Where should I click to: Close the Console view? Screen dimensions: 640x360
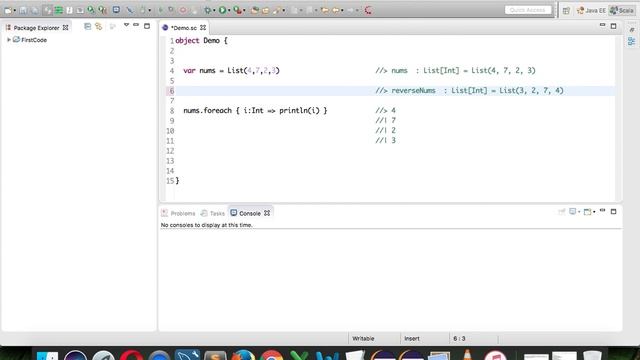(x=267, y=213)
